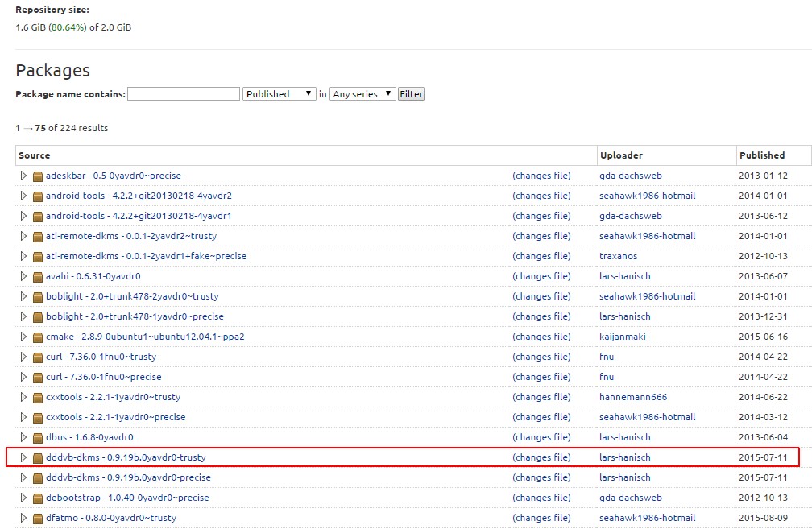
Task: Open changes file for dbus
Action: coord(541,437)
